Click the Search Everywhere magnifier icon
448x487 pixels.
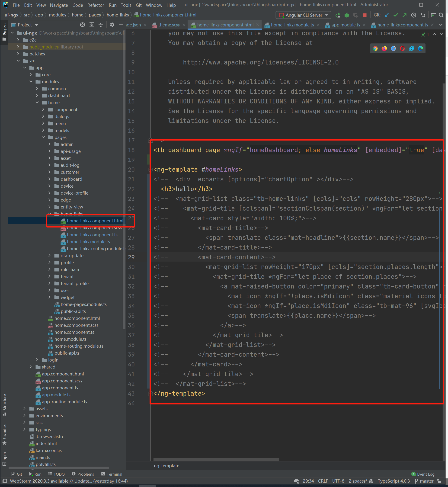point(441,15)
